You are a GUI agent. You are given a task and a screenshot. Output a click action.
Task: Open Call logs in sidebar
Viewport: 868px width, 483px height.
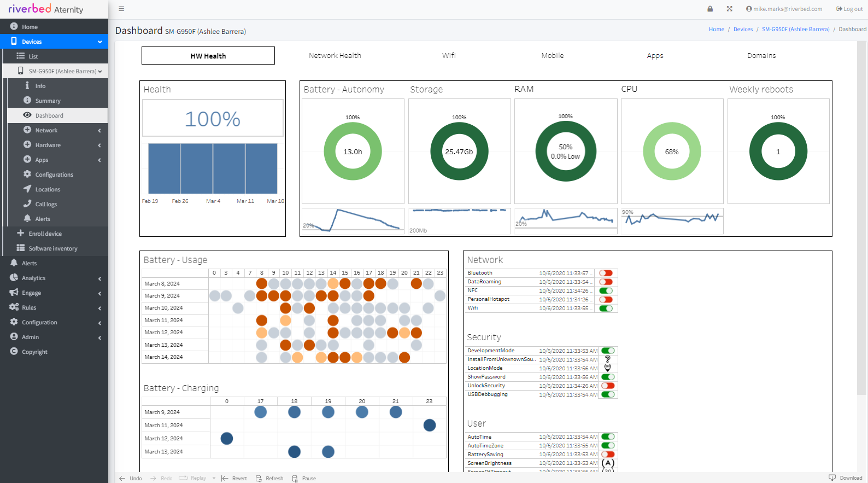click(46, 204)
